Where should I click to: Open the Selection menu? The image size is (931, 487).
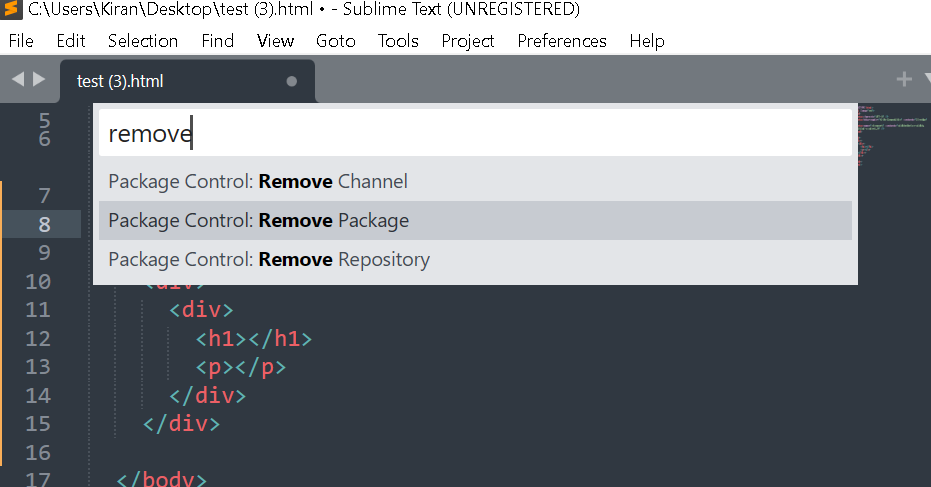143,41
